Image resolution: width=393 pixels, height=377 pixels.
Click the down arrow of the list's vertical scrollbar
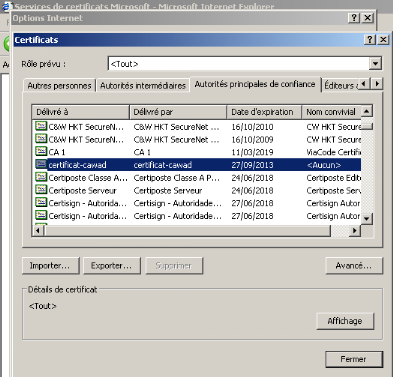coord(367,219)
